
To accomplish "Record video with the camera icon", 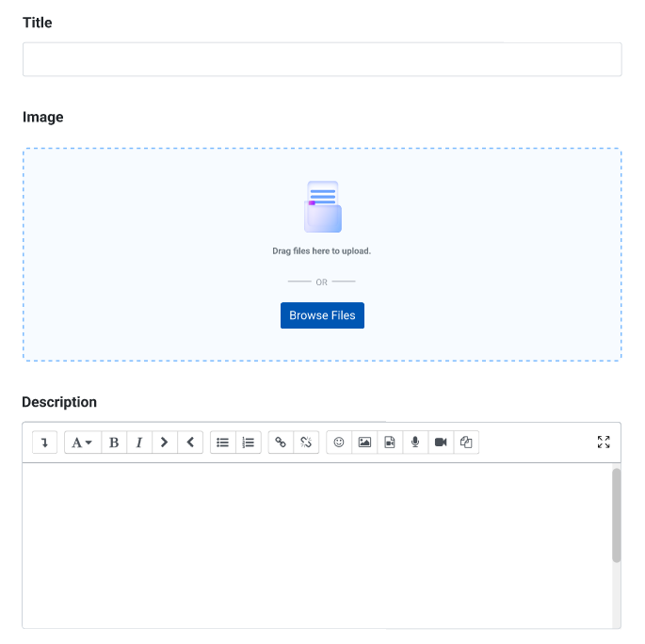I will [x=441, y=443].
